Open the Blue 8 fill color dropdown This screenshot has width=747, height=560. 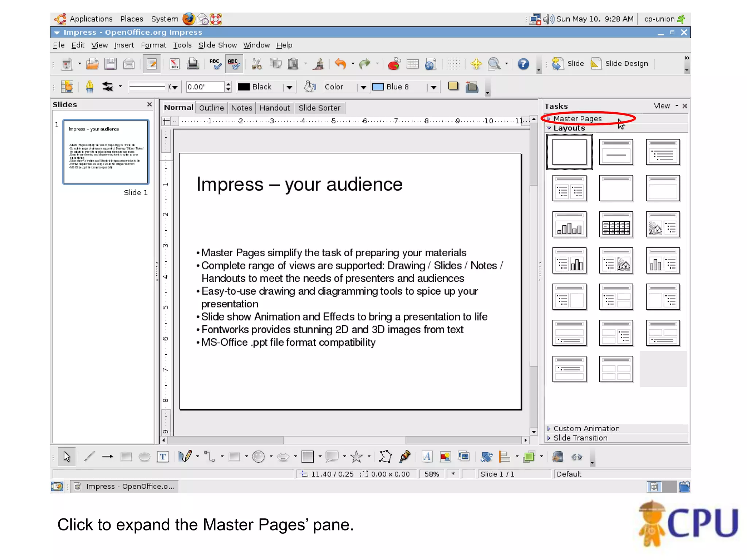pos(433,87)
